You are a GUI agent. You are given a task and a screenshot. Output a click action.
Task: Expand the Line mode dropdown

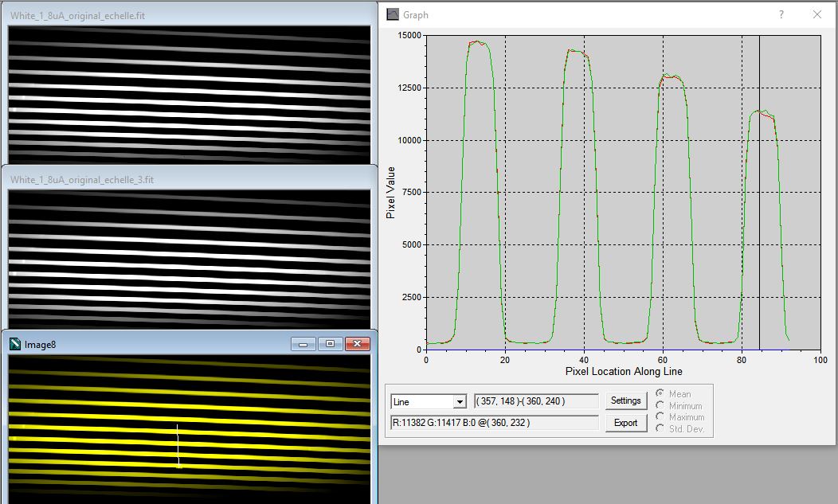(x=459, y=402)
